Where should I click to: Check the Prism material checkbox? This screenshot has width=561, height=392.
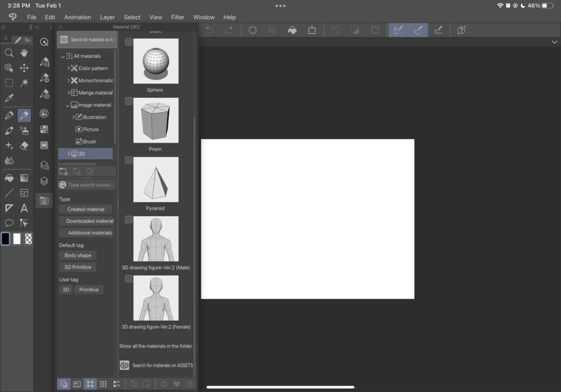click(129, 101)
